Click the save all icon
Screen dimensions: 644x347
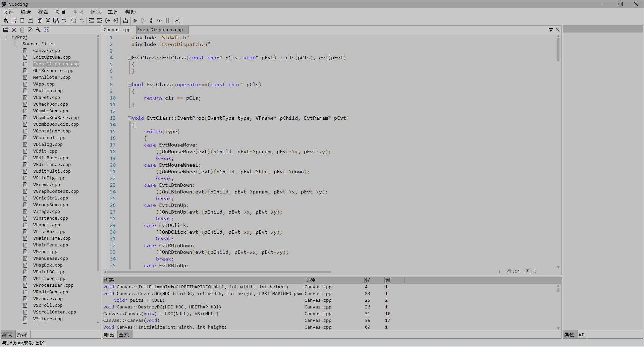coord(30,20)
